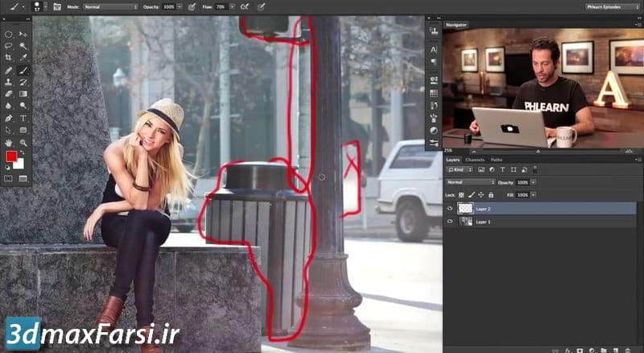Click the red foreground color swatch

pyautogui.click(x=11, y=156)
